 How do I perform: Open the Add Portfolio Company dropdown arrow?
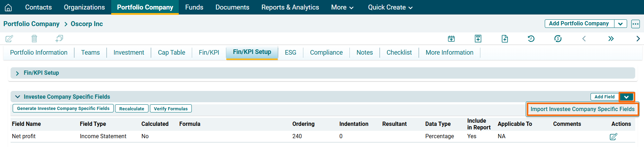click(620, 24)
